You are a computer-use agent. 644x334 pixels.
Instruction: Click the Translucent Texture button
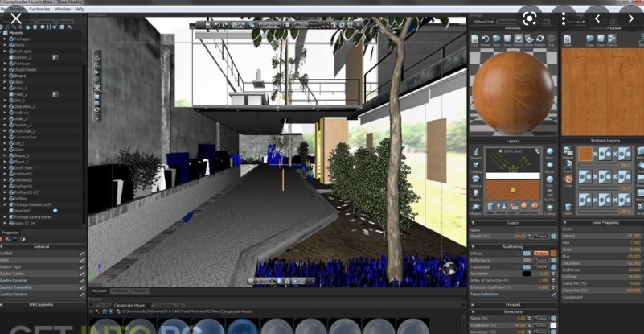coord(541,267)
